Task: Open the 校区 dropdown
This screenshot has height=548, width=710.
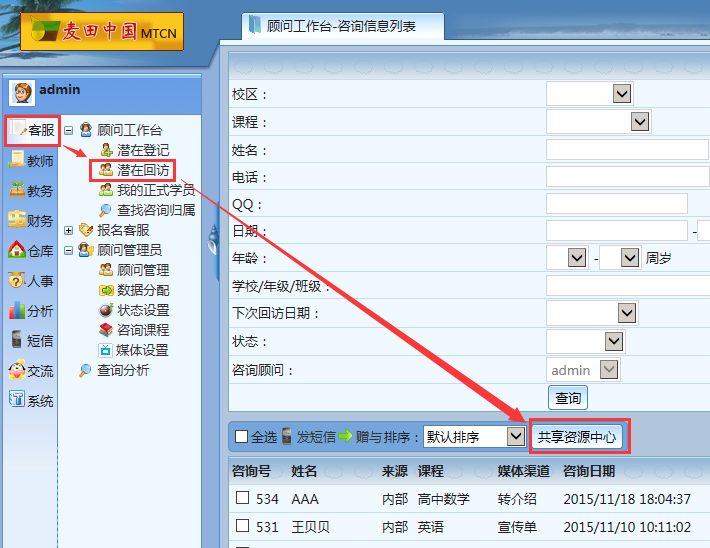Action: coord(622,94)
